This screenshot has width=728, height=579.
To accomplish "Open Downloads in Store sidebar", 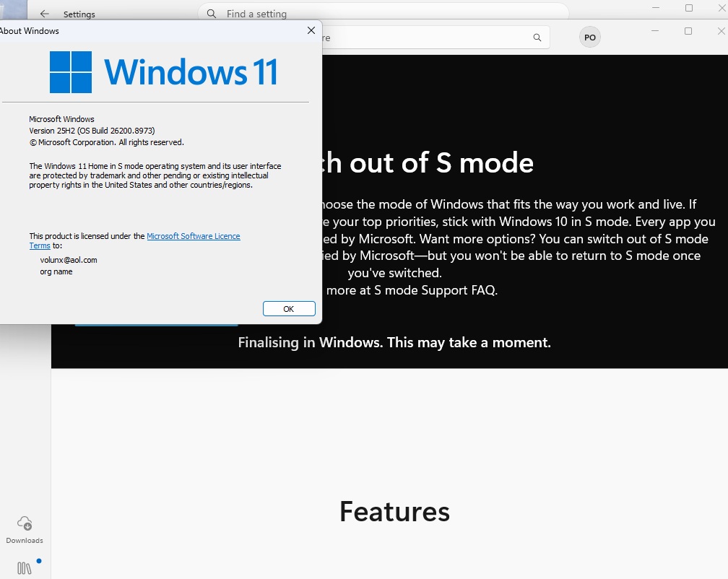I will pyautogui.click(x=25, y=529).
